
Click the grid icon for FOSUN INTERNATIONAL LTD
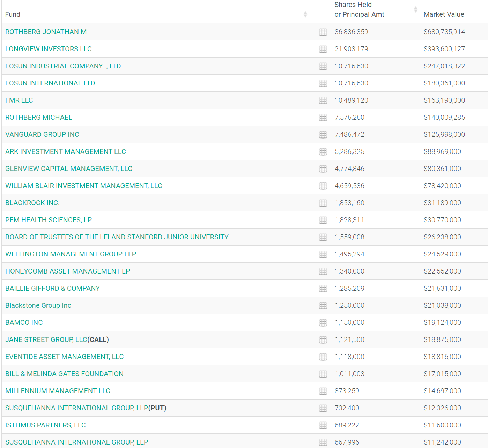[323, 83]
